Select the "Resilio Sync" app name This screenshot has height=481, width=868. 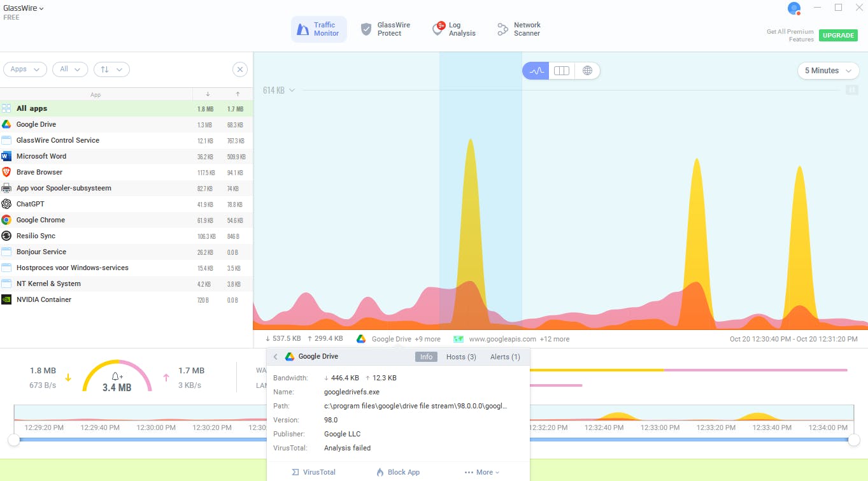[36, 236]
